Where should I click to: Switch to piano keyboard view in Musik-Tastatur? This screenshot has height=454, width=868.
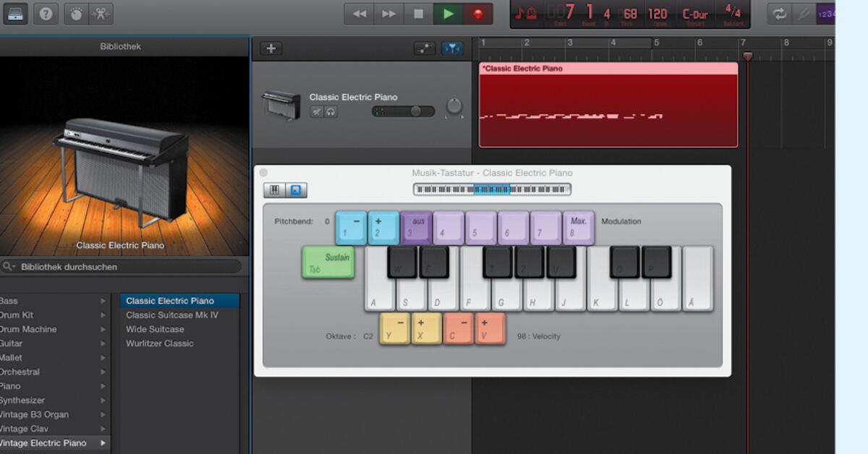point(273,189)
